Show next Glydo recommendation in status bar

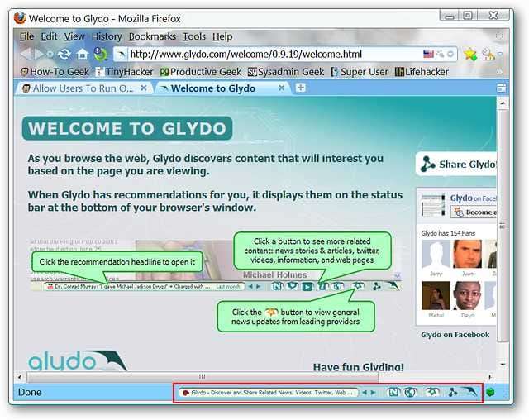coord(373,393)
